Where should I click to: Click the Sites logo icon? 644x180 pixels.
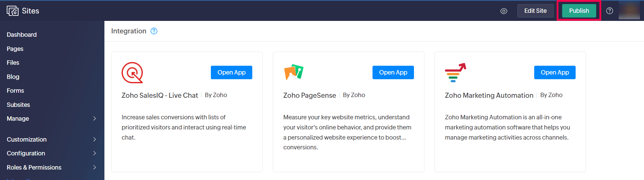(x=12, y=11)
